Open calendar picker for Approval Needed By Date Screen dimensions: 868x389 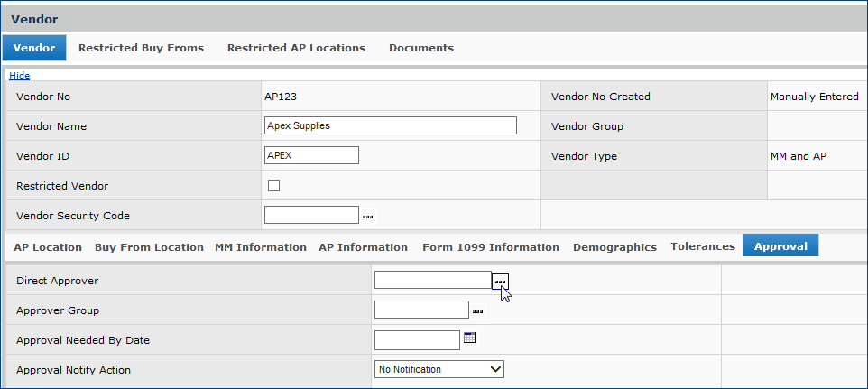(x=469, y=339)
